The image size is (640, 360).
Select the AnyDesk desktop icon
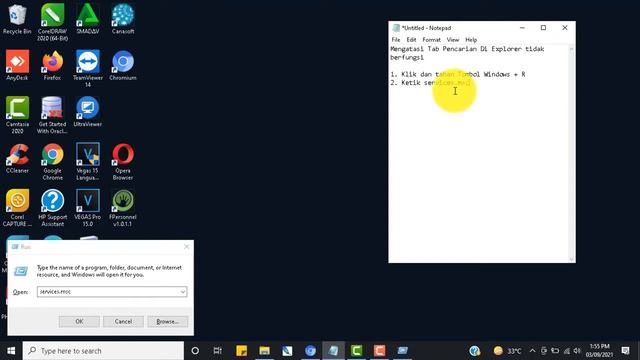click(x=17, y=65)
